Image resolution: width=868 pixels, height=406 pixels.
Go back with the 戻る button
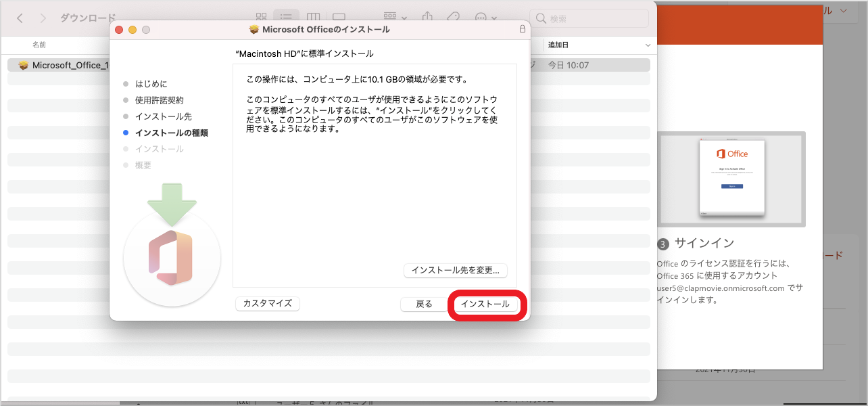click(424, 304)
